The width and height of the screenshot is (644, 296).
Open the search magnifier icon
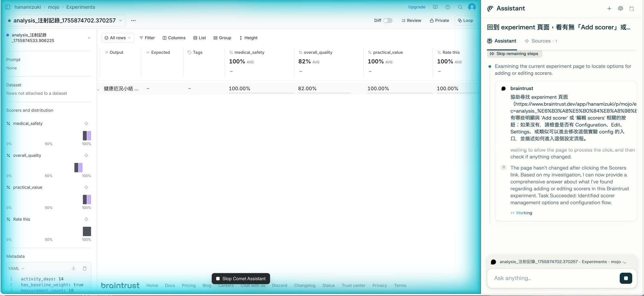(x=460, y=7)
